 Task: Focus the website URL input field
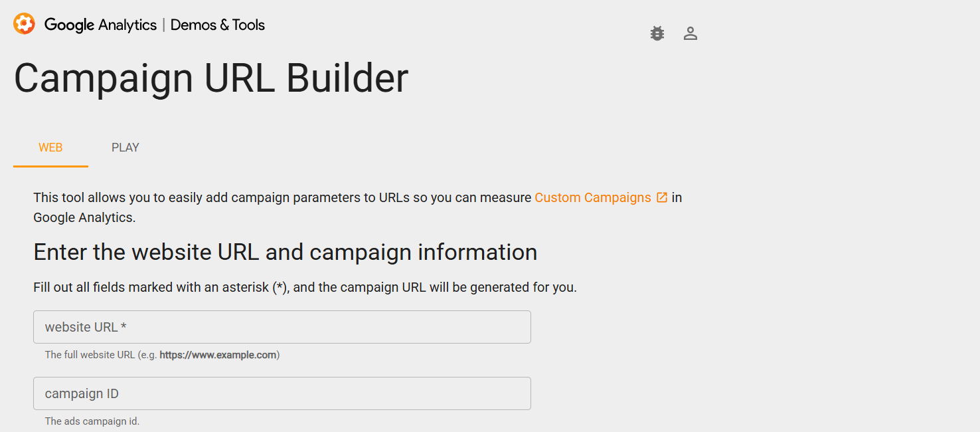pos(282,327)
